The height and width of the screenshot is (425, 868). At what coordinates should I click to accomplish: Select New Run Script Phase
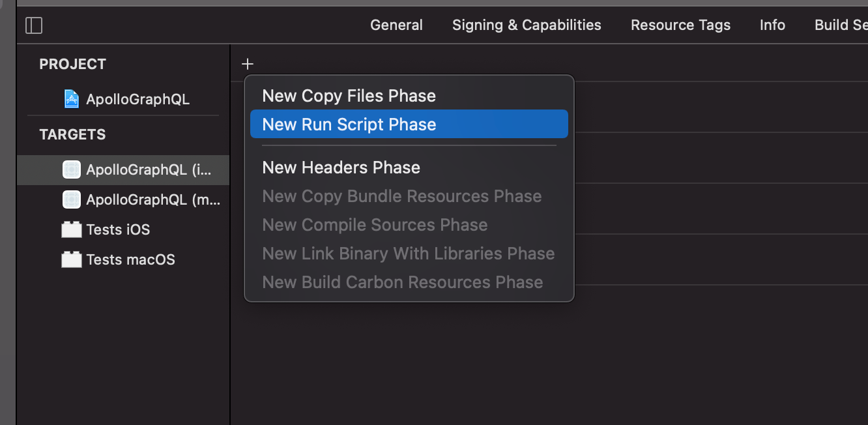tap(349, 125)
